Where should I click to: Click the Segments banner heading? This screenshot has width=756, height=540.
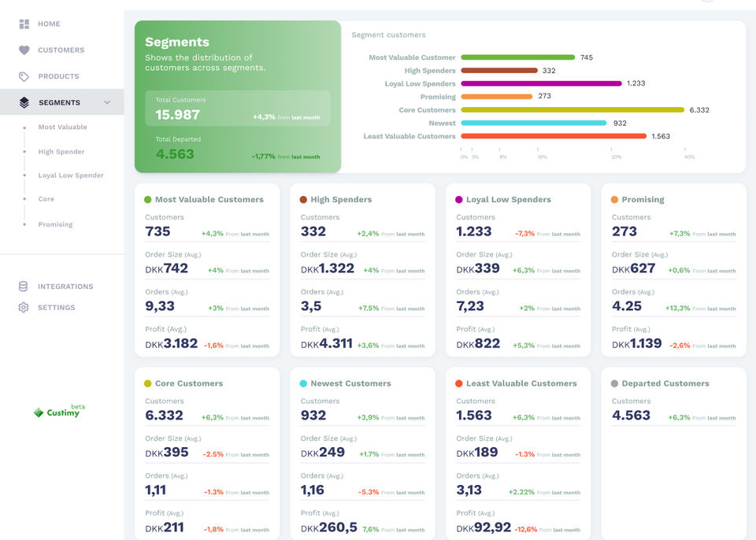(177, 42)
